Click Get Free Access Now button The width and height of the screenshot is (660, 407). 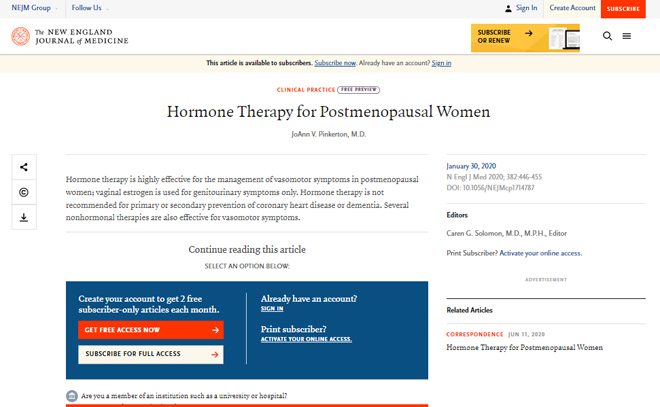click(151, 330)
